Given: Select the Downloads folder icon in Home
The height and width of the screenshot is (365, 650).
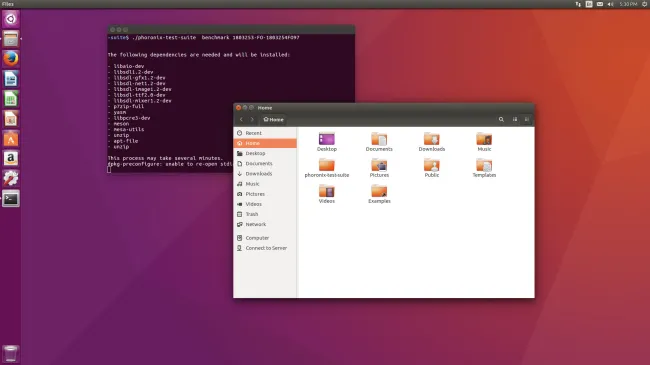Looking at the screenshot, I should pos(432,139).
